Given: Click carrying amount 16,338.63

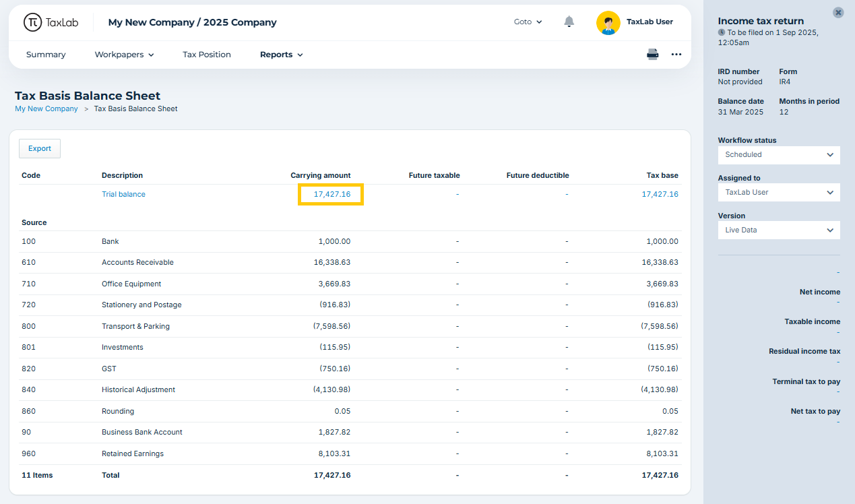Looking at the screenshot, I should point(332,262).
